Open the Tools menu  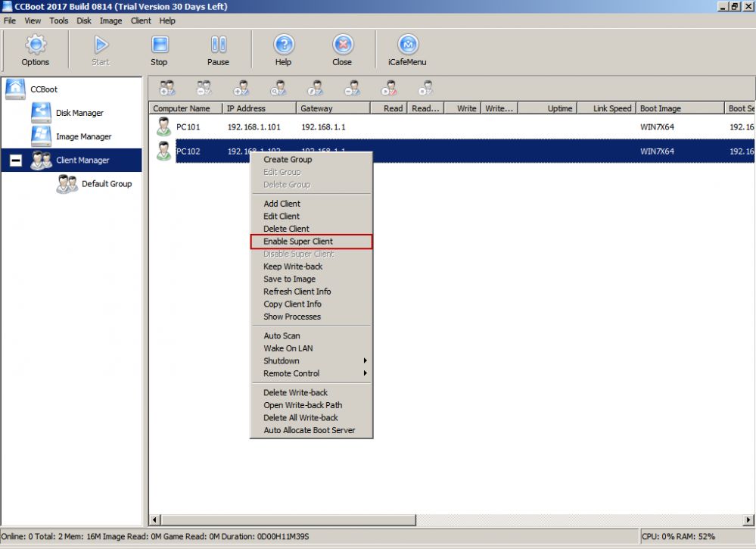point(59,20)
